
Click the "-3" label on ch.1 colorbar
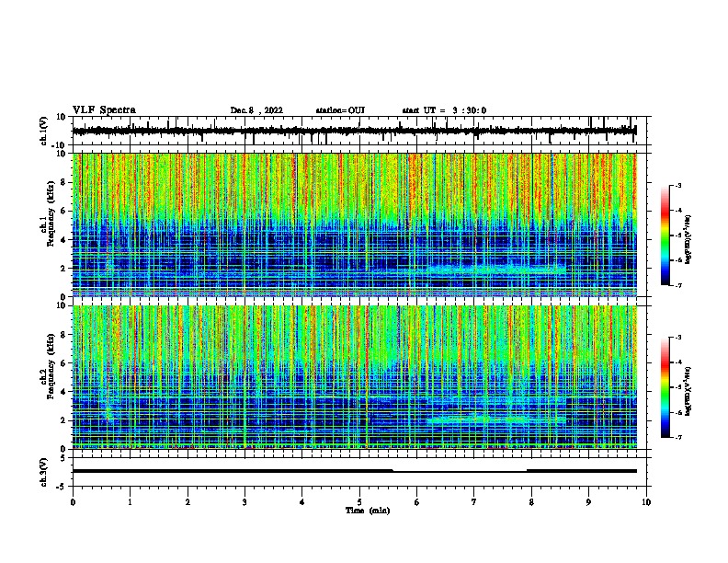(677, 186)
